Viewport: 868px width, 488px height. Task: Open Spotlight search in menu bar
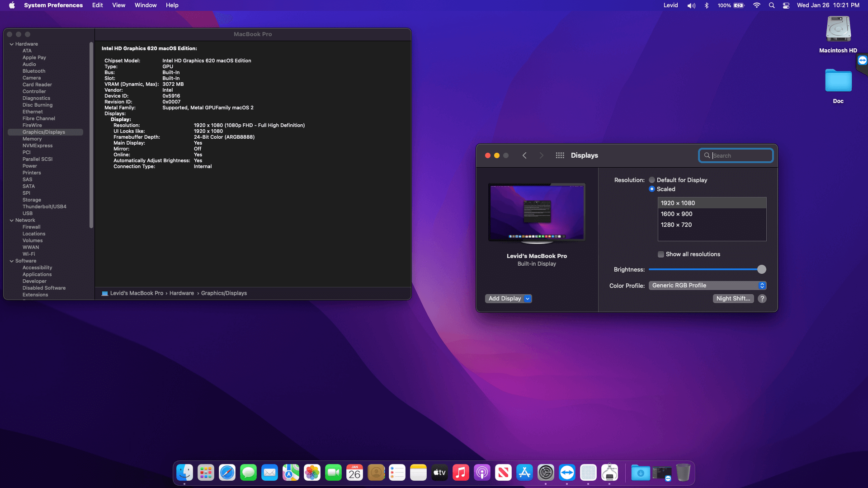pyautogui.click(x=772, y=5)
